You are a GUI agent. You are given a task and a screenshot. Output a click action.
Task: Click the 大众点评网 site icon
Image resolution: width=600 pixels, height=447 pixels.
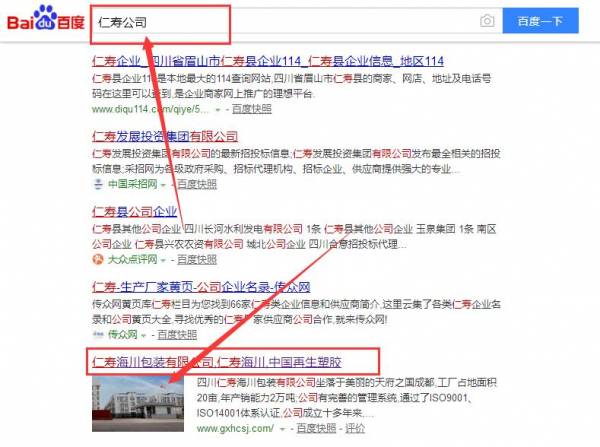click(98, 259)
